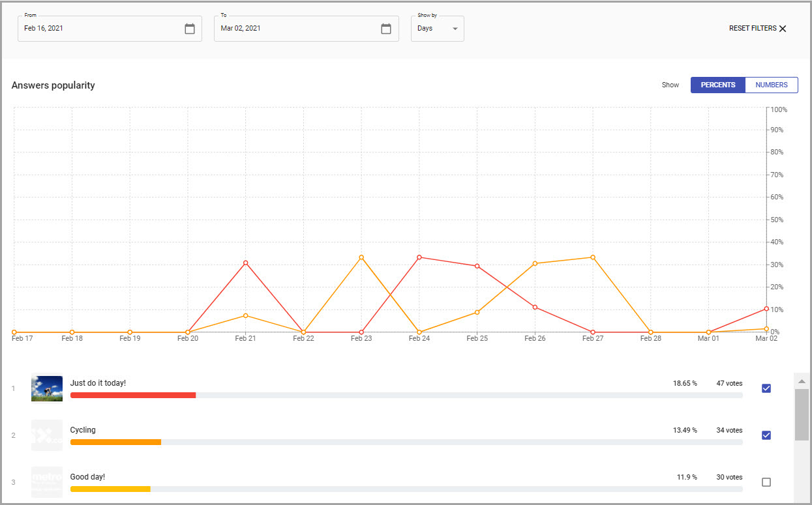Uncheck the Just do it today! checkbox

[766, 388]
